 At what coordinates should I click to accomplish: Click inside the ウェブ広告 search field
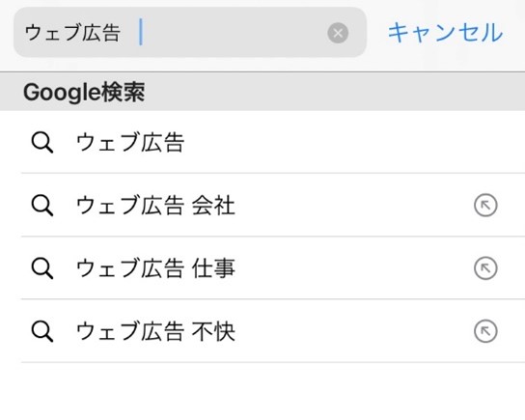[190, 33]
